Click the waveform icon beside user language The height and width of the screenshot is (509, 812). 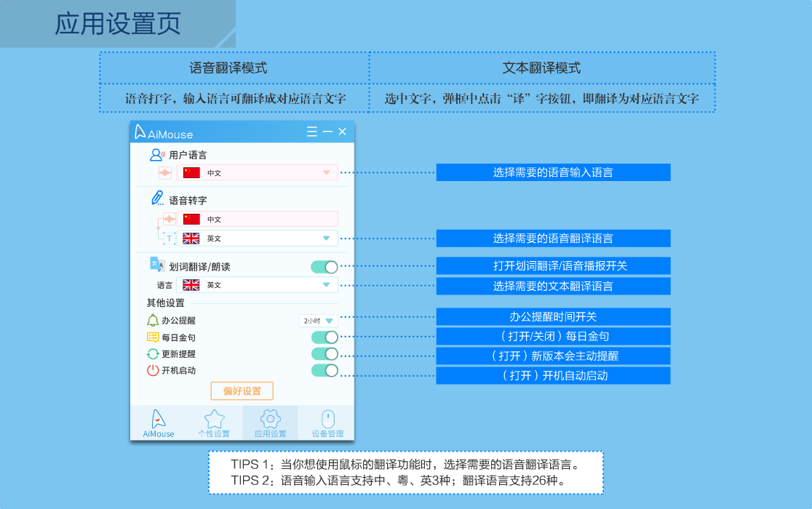(165, 173)
